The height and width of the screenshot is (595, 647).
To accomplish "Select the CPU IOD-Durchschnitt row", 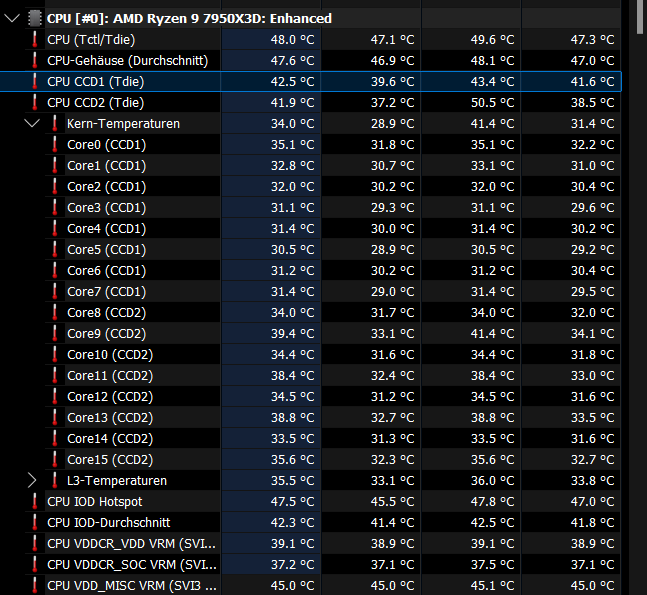I will coord(310,522).
